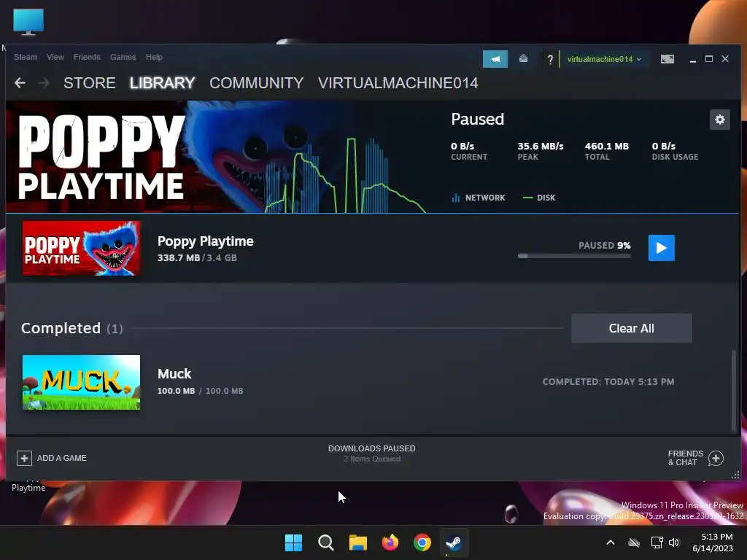
Task: Open the VIRTUALMACHINE014 profile tab
Action: 398,83
